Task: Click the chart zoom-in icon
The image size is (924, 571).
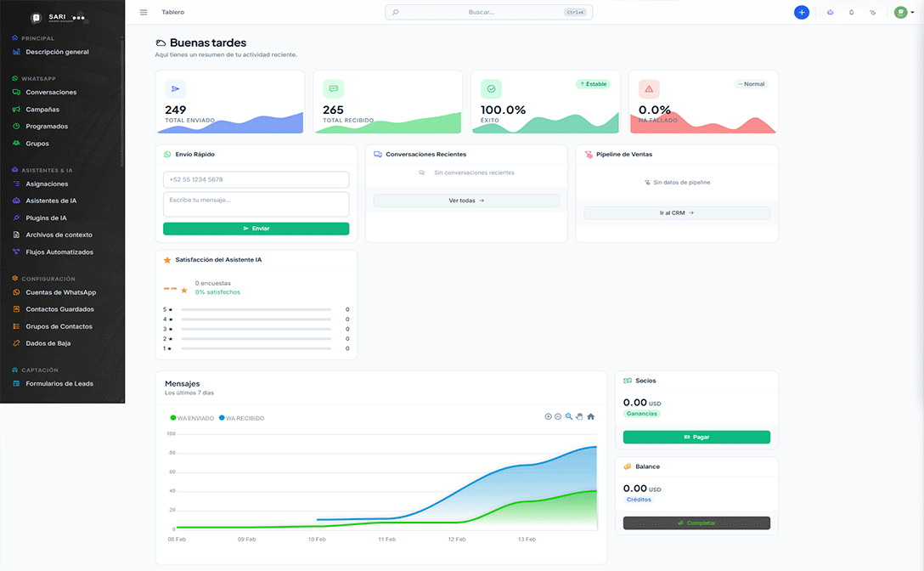Action: pyautogui.click(x=548, y=416)
